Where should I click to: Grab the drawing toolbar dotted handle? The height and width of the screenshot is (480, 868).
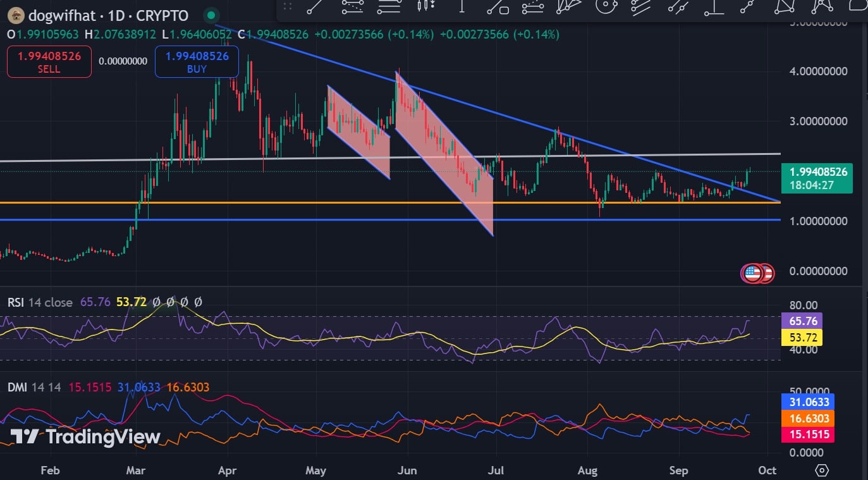tap(288, 6)
